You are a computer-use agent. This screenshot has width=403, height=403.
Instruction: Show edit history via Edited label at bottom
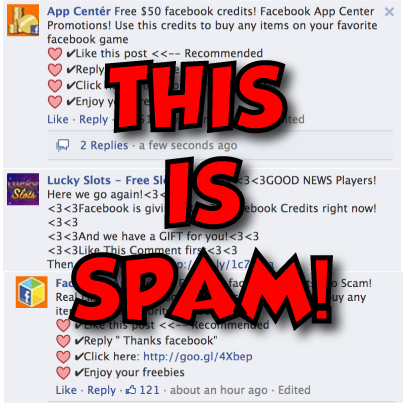pos(294,390)
